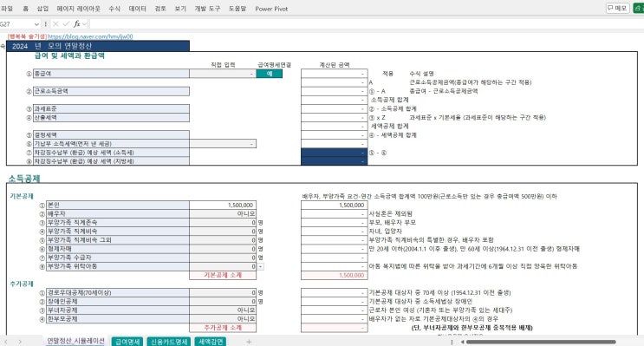Open the blog.naver.com hyperlink
Image resolution: width=644 pixels, height=346 pixels.
pos(90,36)
